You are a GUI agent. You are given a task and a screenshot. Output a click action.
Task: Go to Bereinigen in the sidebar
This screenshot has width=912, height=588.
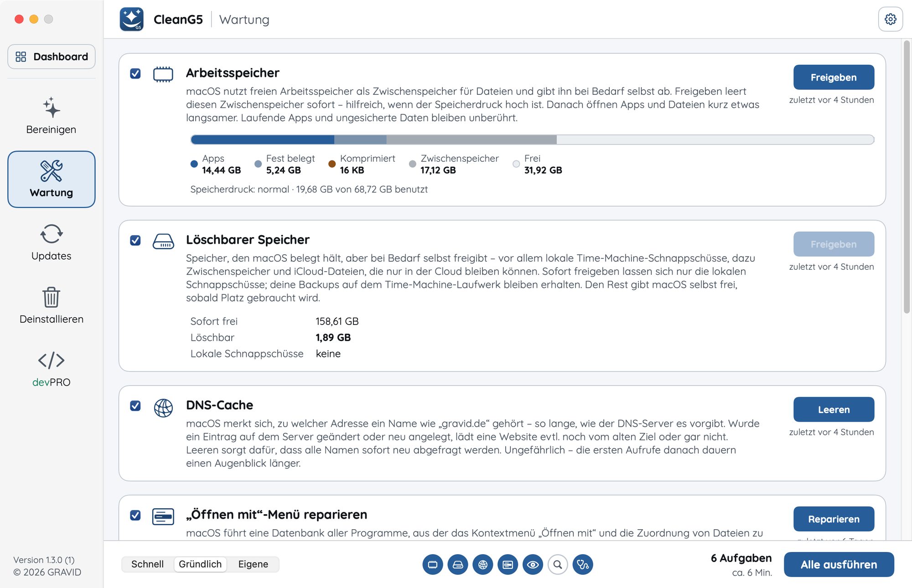point(51,116)
